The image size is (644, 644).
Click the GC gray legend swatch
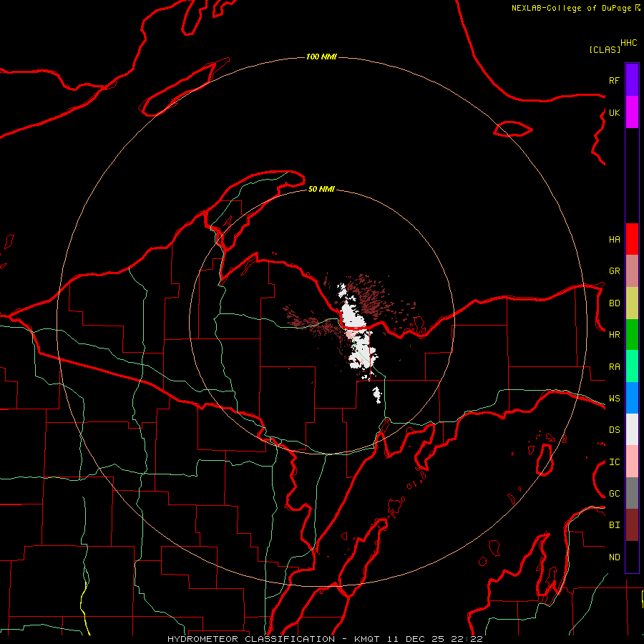pyautogui.click(x=632, y=493)
